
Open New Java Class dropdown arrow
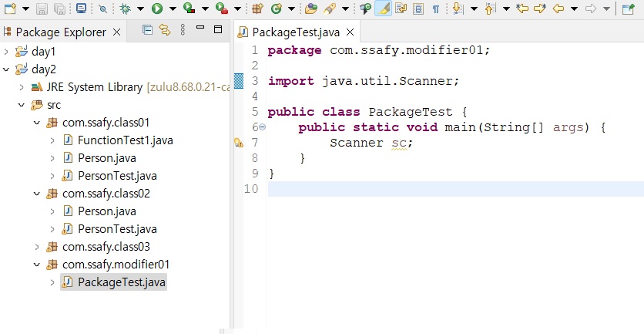click(x=291, y=9)
